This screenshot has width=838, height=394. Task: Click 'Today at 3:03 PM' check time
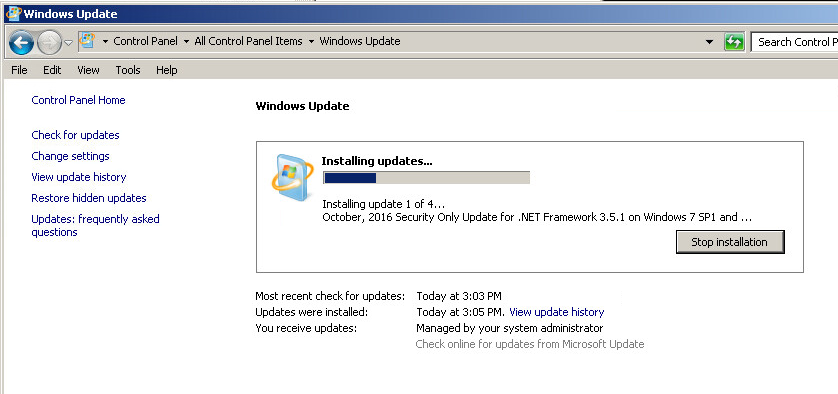(x=459, y=296)
